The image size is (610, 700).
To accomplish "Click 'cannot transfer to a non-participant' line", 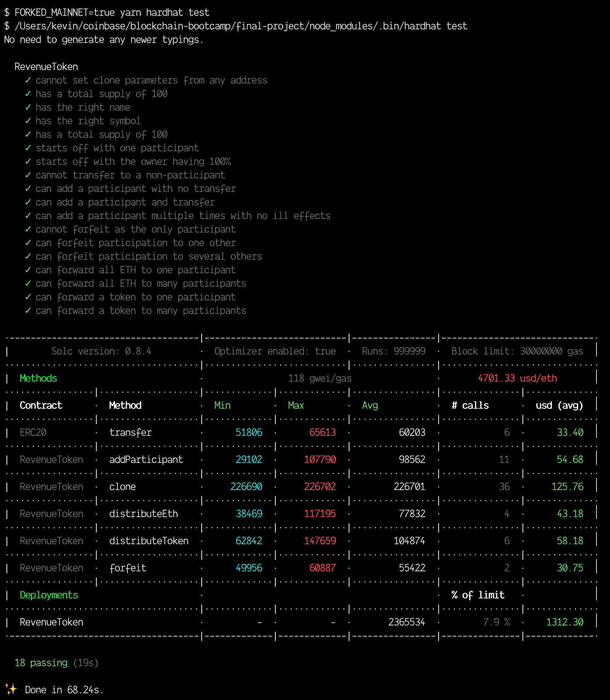I will (x=130, y=175).
